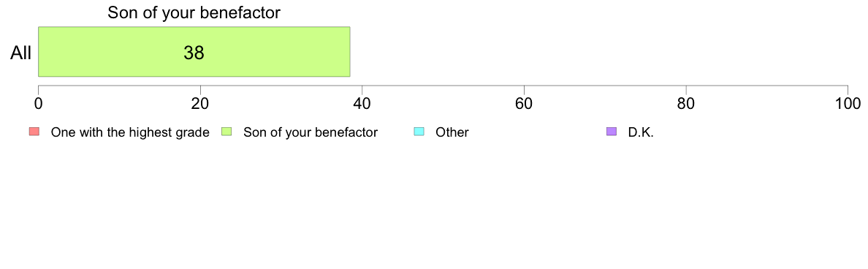
Task: Click the 0 axis tick label
Action: pos(38,104)
